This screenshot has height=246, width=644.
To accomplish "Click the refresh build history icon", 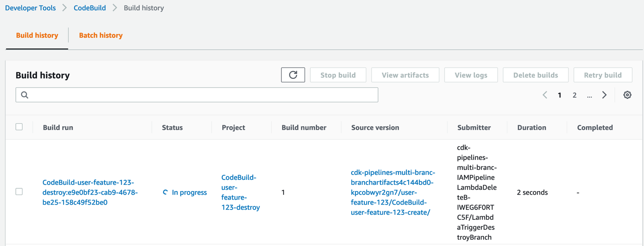I will click(293, 75).
